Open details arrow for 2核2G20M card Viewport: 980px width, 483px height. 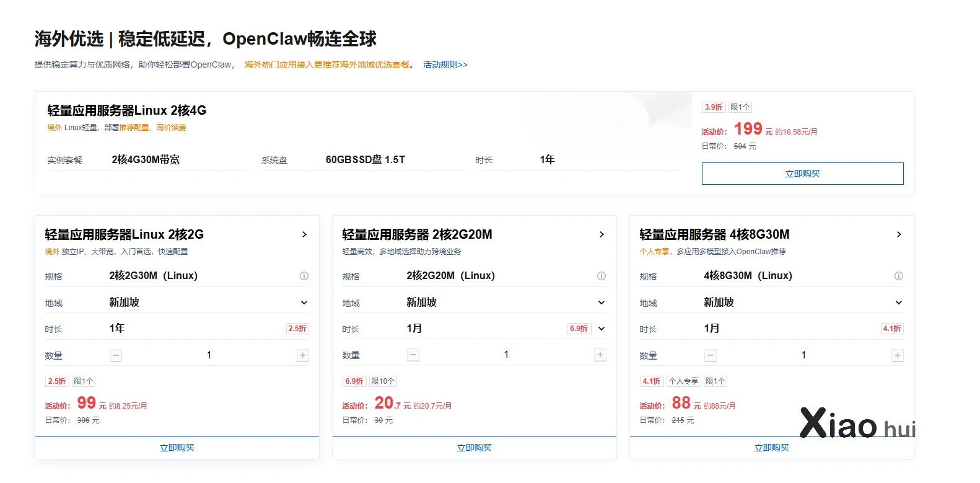tap(602, 234)
